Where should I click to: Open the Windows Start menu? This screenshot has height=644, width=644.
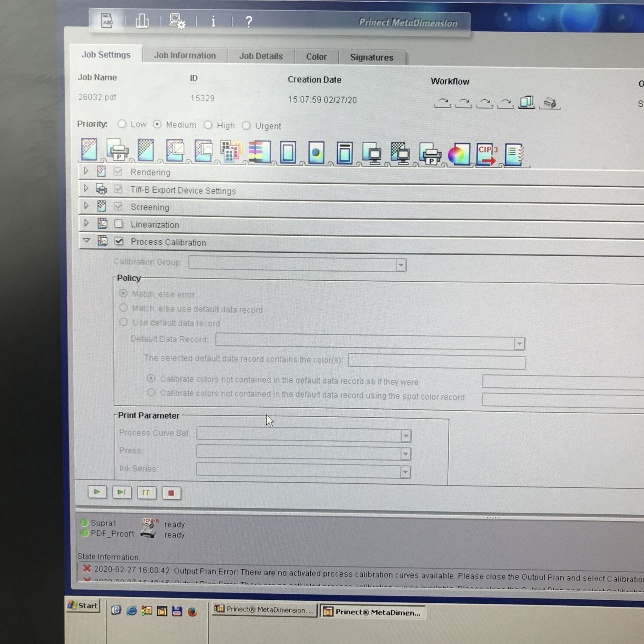[x=83, y=605]
